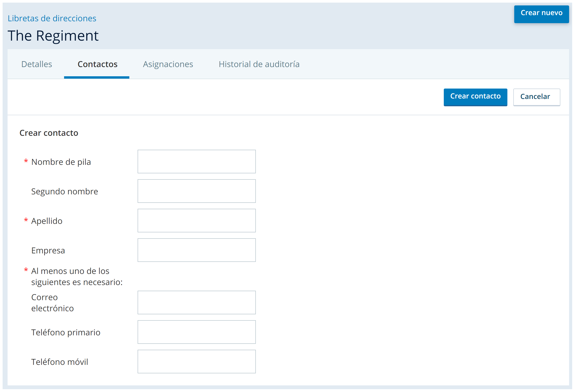Switch to Asignaciones tab
Image resolution: width=575 pixels, height=392 pixels.
(x=168, y=64)
